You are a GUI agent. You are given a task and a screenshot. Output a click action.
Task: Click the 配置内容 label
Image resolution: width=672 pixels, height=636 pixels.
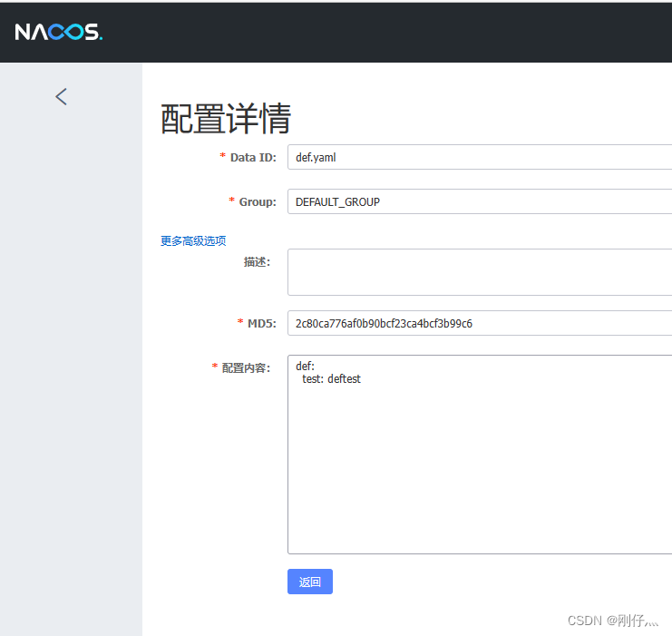(x=246, y=368)
